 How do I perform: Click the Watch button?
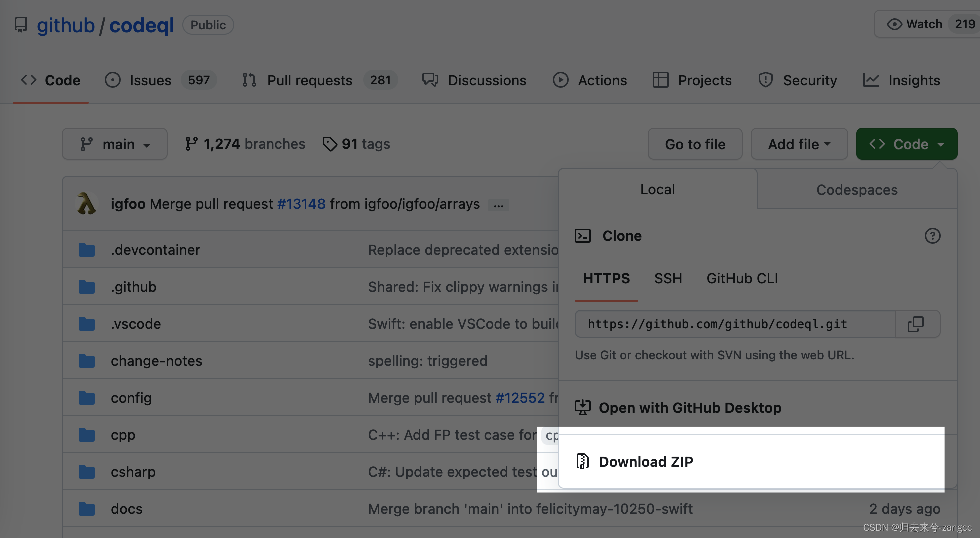tap(926, 24)
